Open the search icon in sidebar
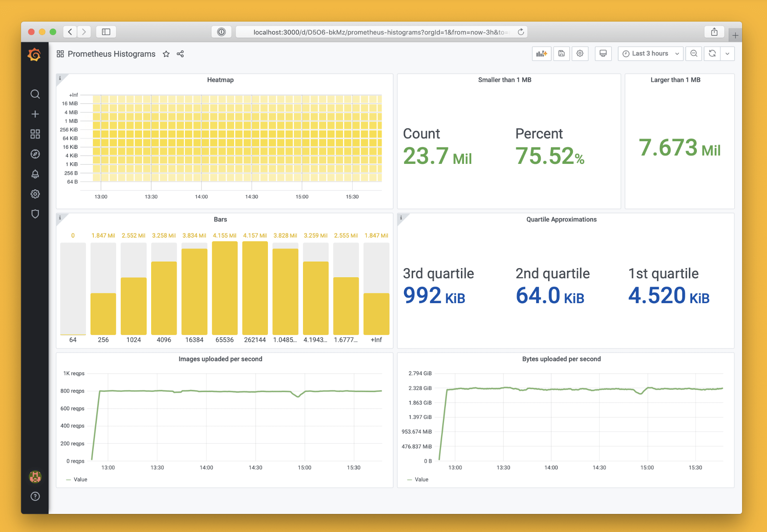Image resolution: width=767 pixels, height=532 pixels. [x=35, y=94]
